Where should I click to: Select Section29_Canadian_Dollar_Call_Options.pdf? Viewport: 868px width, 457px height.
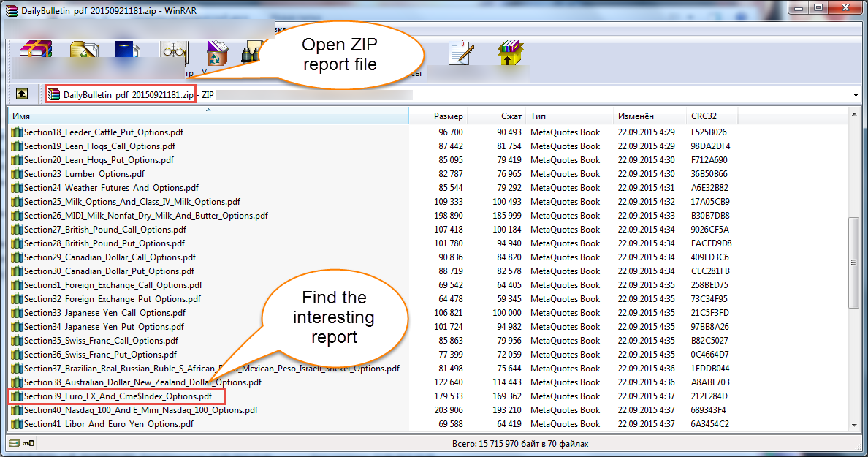110,257
